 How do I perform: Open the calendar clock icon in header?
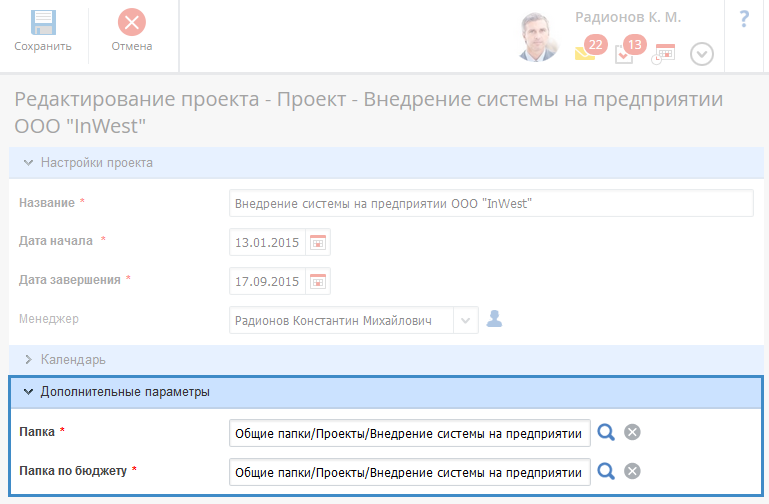click(x=664, y=54)
